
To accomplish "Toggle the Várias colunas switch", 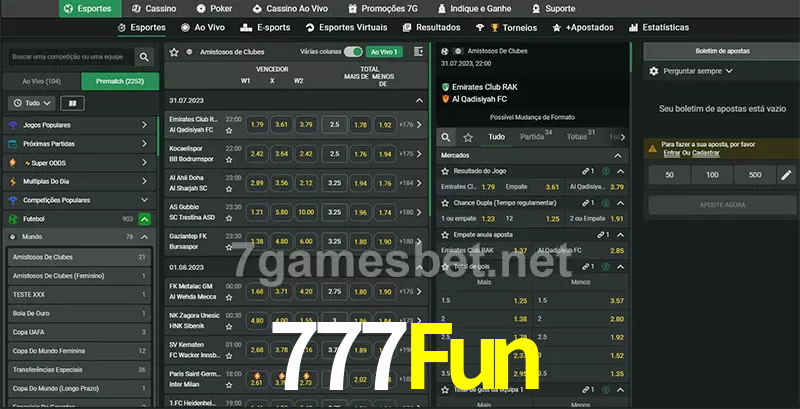I will [x=353, y=51].
